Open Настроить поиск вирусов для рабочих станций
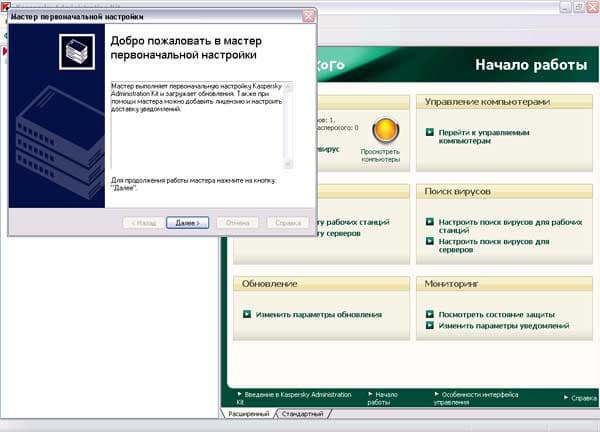Image resolution: width=600 pixels, height=432 pixels. tap(510, 226)
